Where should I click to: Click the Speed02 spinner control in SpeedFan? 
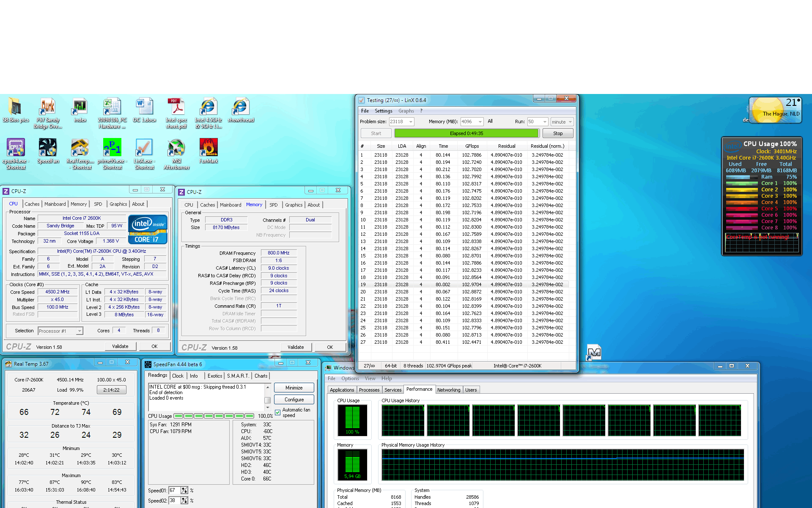[x=184, y=500]
